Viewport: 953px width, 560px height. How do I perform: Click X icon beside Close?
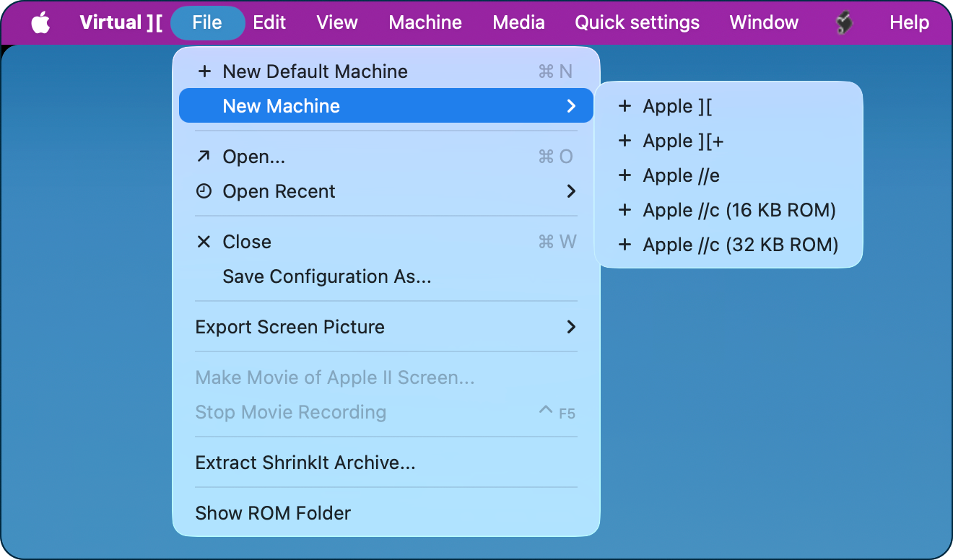coord(204,242)
